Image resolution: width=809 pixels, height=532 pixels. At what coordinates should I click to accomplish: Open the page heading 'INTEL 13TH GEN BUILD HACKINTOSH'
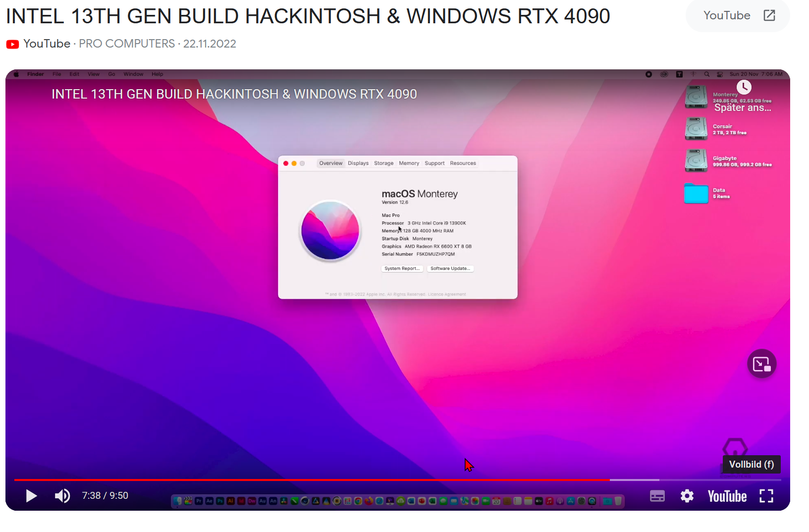coord(308,16)
